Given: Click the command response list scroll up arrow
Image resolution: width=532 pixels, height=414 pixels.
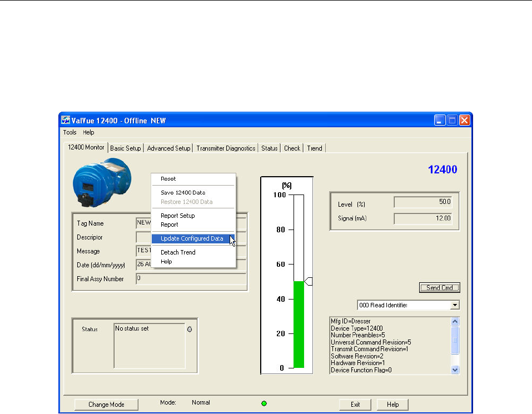Looking at the screenshot, I should click(455, 321).
